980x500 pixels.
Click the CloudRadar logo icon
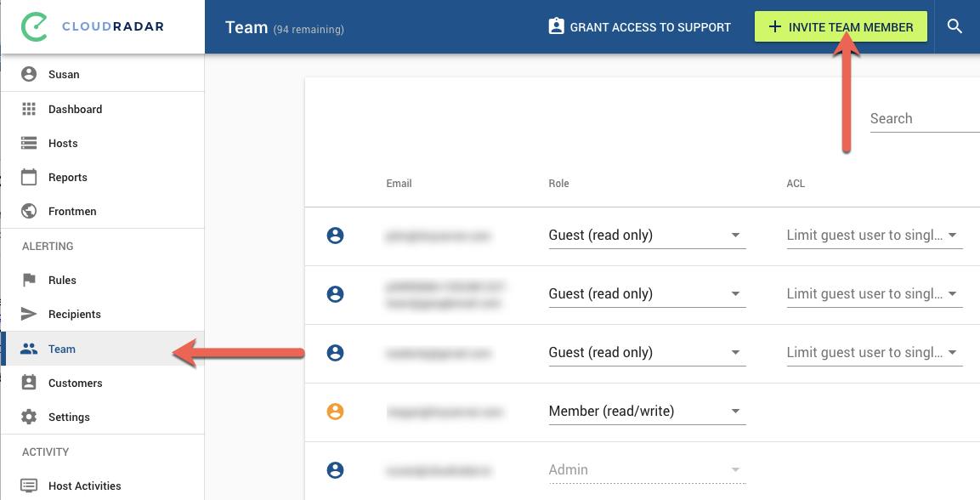33,27
